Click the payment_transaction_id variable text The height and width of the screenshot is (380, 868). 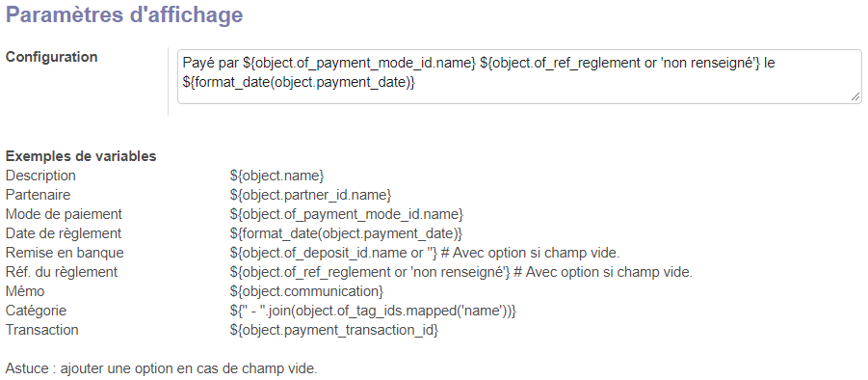334,330
